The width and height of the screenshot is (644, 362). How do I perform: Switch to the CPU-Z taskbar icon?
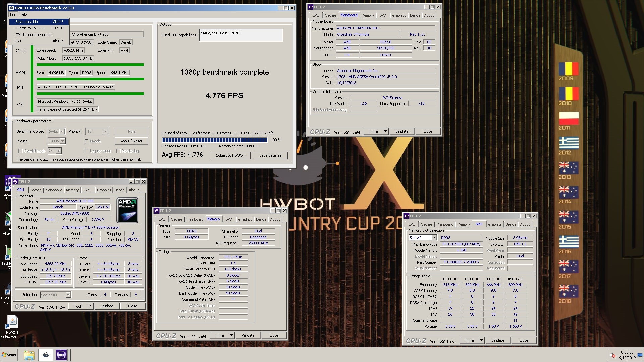click(61, 355)
